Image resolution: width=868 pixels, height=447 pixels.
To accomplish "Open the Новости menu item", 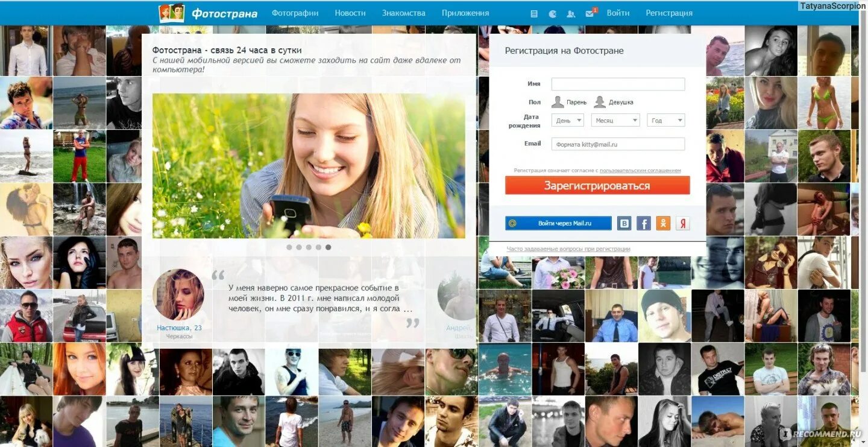I will coord(350,13).
